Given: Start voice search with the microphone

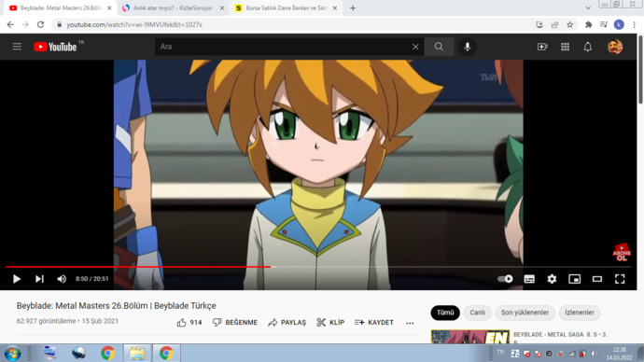Looking at the screenshot, I should (467, 47).
